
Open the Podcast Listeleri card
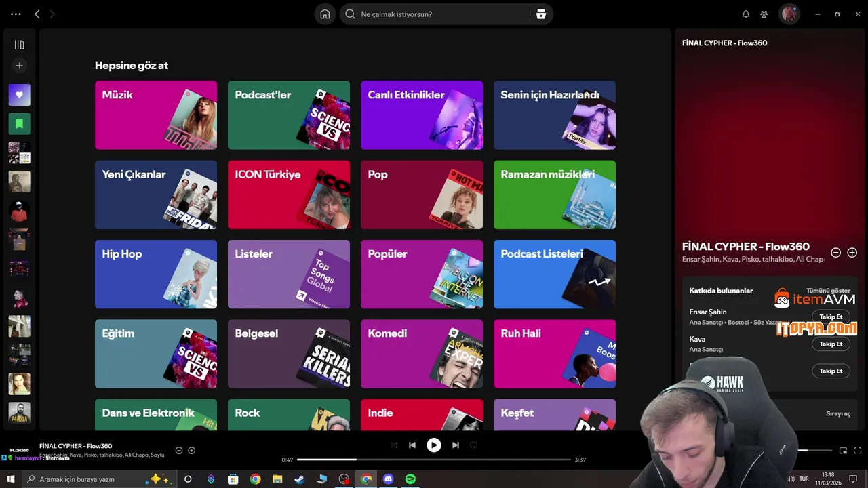[x=555, y=274]
